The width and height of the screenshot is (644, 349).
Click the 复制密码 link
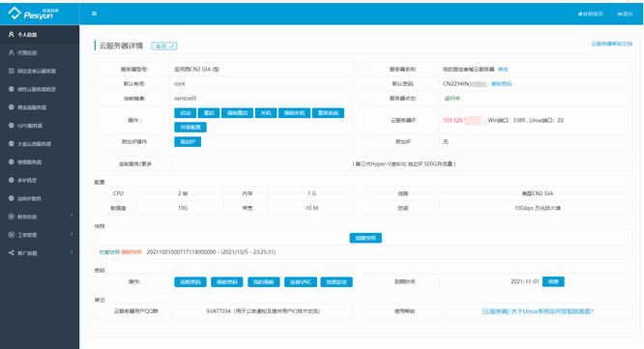(501, 84)
